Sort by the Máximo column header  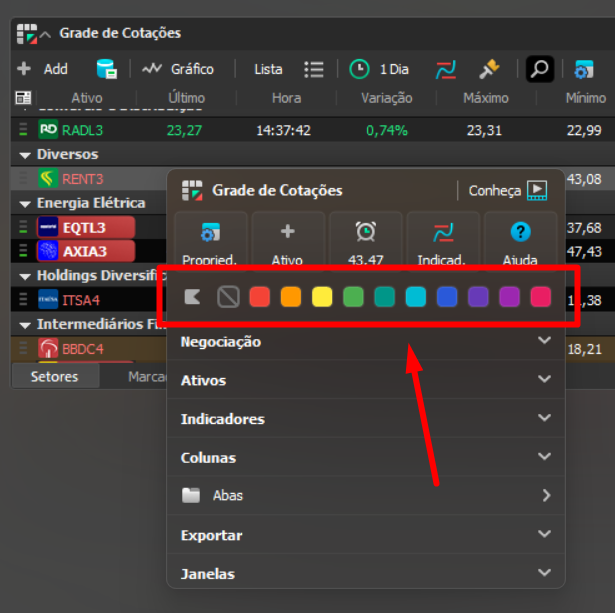(x=486, y=98)
